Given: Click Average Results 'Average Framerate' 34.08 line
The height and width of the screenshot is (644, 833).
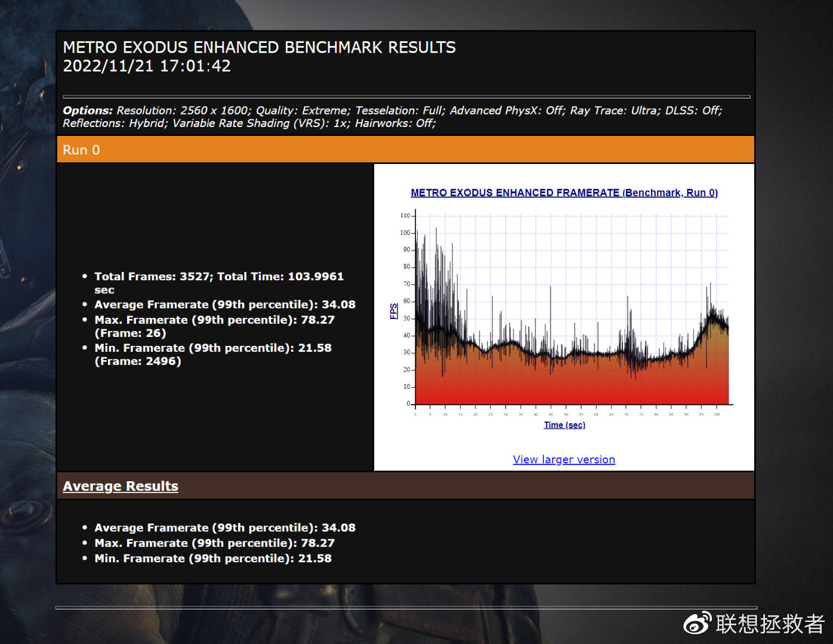Looking at the screenshot, I should (x=225, y=528).
